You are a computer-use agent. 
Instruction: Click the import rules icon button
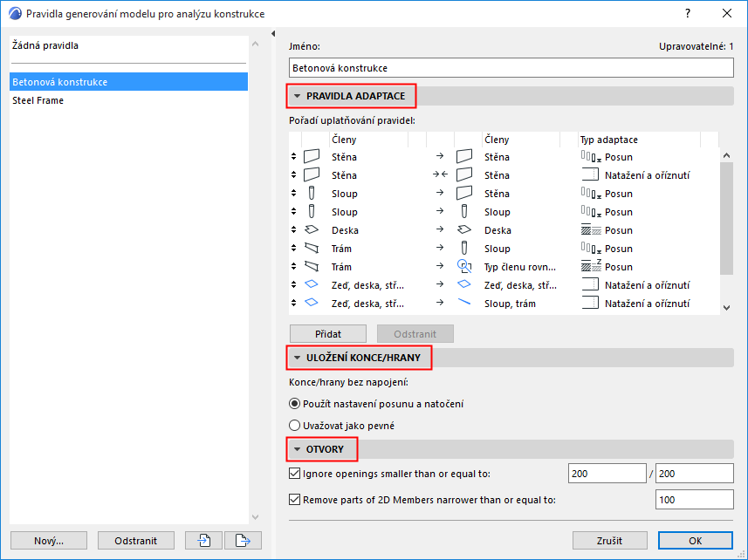point(204,541)
